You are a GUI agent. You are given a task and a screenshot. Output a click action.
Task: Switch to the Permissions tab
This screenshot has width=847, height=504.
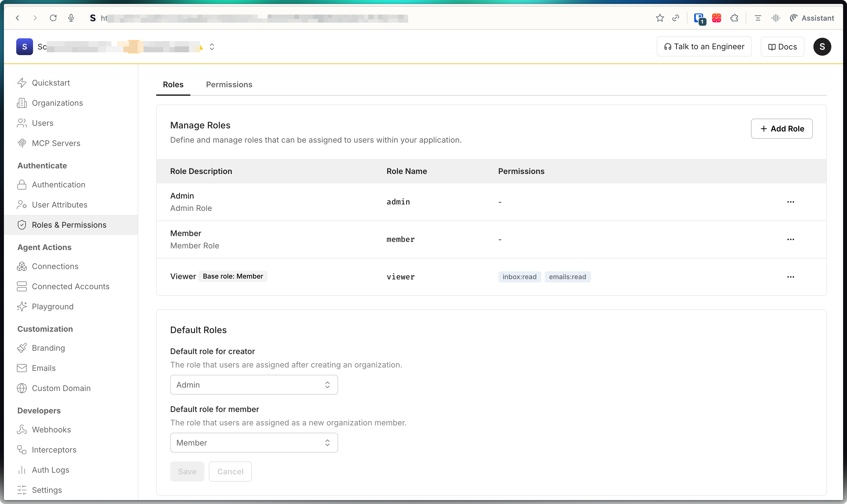[229, 84]
